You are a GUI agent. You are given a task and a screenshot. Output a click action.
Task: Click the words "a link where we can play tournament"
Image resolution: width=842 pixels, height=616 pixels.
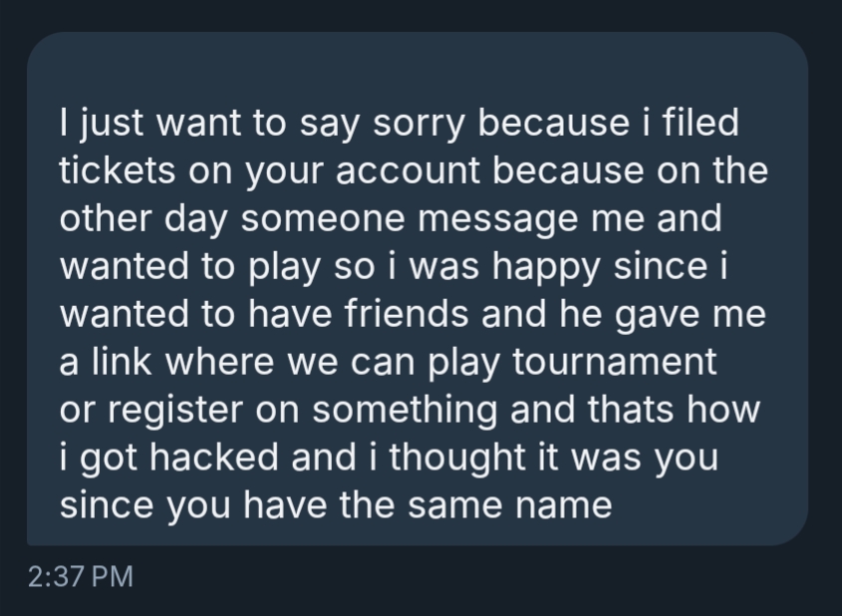389,361
